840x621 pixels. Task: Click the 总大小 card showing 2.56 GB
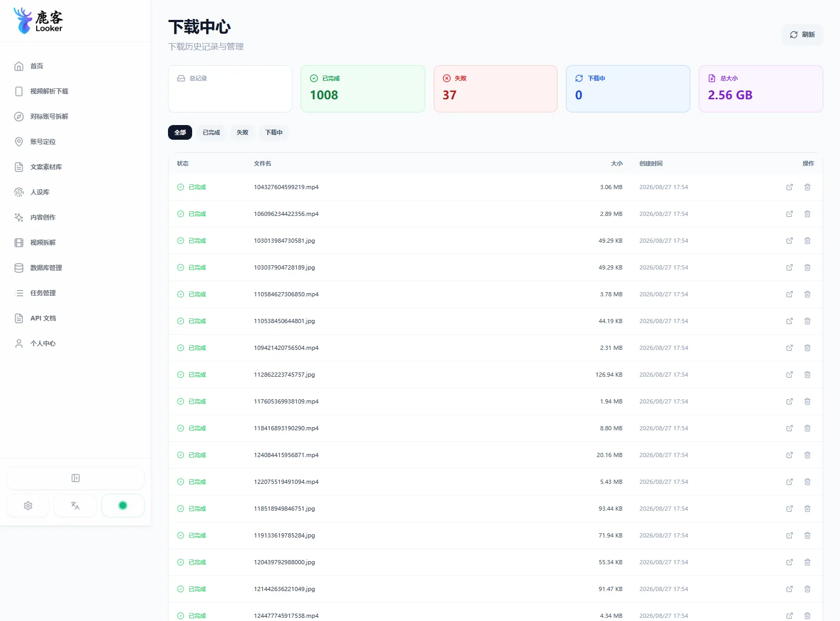pos(761,89)
